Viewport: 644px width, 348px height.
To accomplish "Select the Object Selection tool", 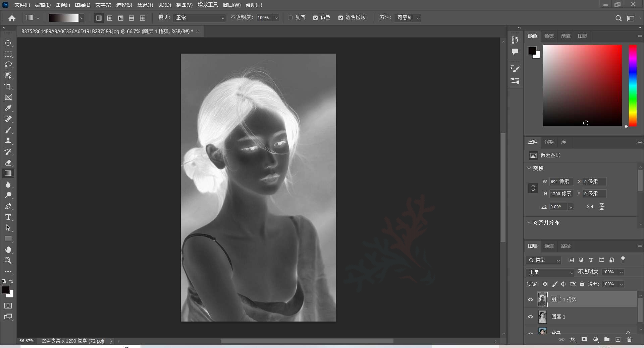I will (8, 76).
